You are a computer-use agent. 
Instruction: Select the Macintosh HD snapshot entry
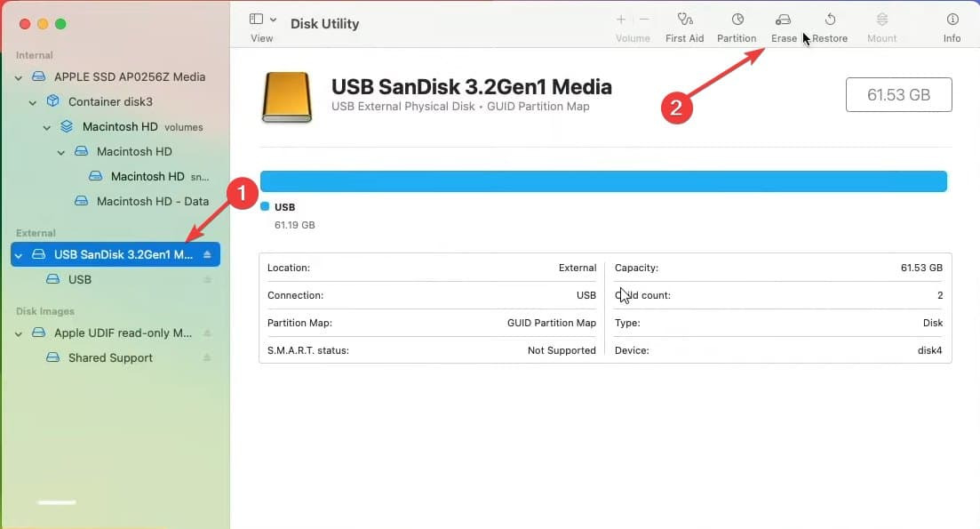point(148,176)
